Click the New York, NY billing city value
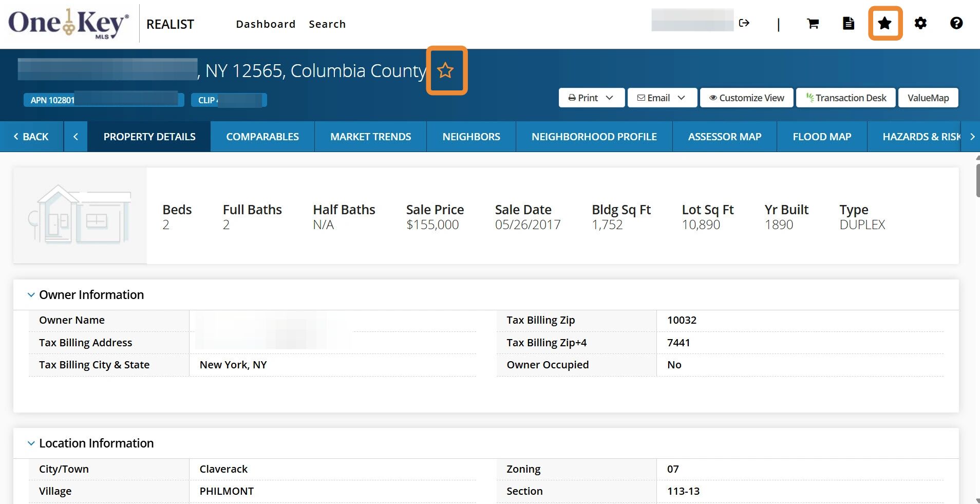Screen dimensions: 980x504 click(x=233, y=365)
